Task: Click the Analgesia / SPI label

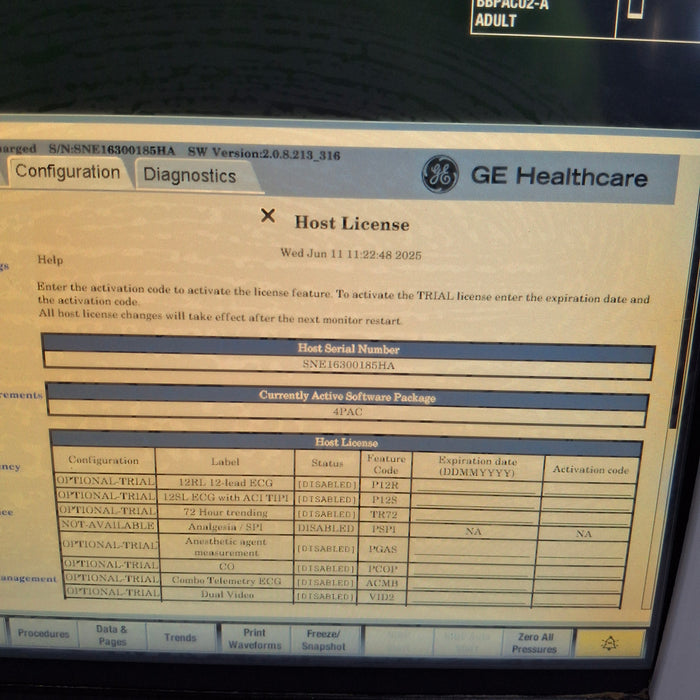Action: point(225,527)
